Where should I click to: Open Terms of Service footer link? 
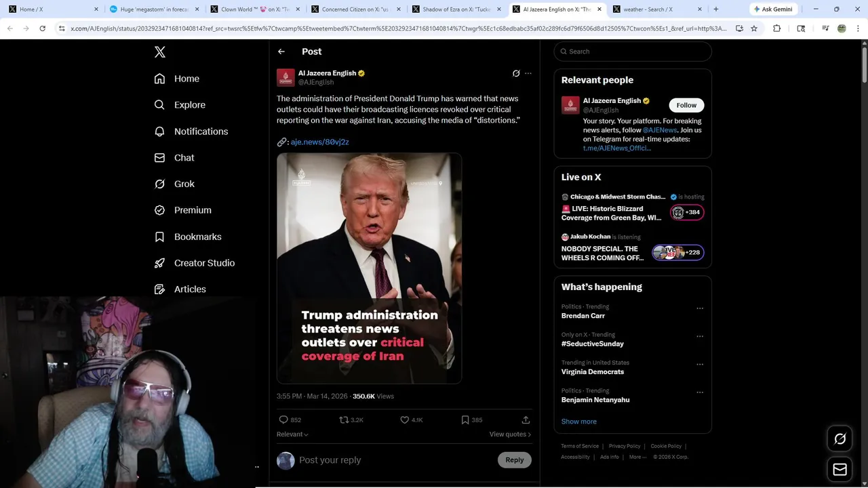click(580, 446)
